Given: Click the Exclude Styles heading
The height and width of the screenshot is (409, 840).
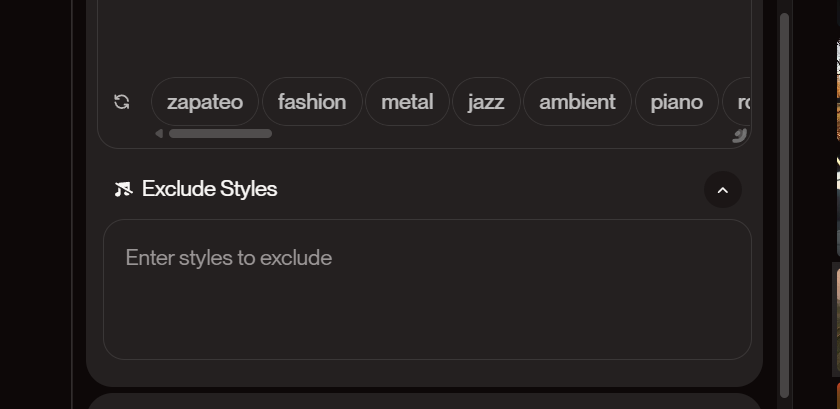Looking at the screenshot, I should coord(209,189).
